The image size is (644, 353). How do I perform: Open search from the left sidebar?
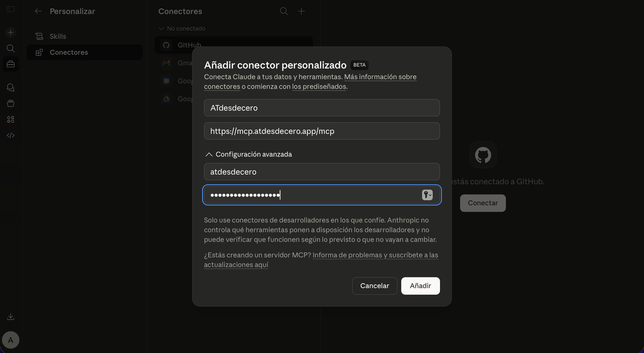click(10, 48)
